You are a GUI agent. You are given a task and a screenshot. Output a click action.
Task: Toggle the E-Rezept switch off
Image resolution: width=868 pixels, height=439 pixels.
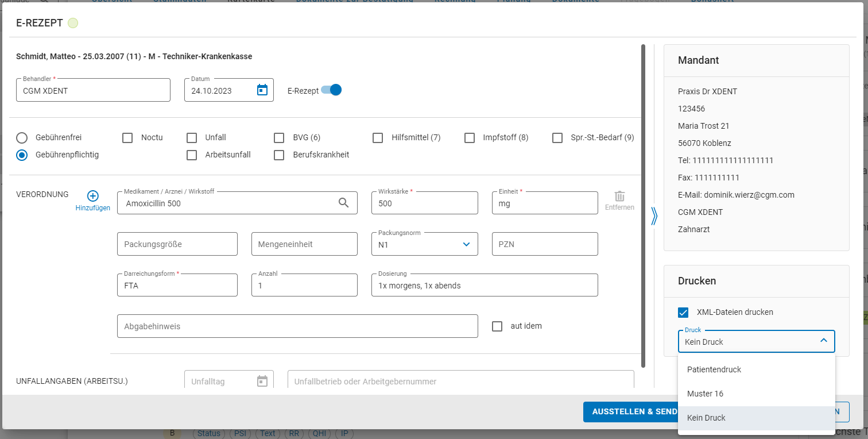331,90
